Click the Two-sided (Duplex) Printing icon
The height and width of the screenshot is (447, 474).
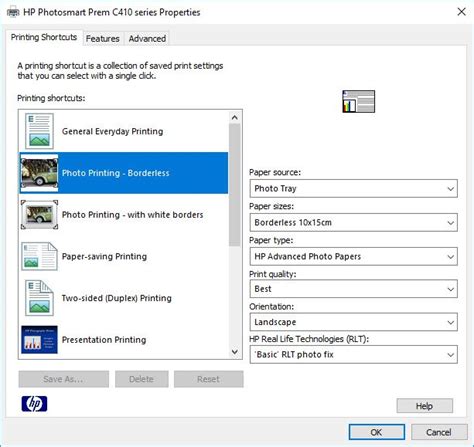(x=39, y=298)
